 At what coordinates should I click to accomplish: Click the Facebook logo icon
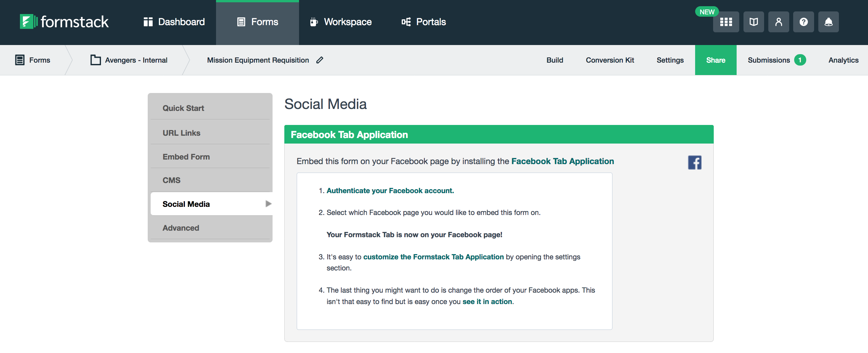[x=694, y=162]
